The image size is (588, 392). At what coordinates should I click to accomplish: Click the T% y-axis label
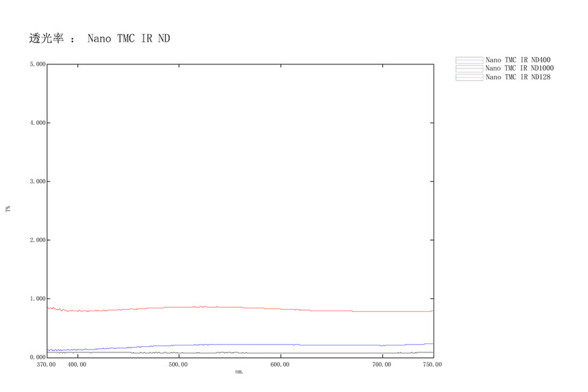tap(8, 208)
